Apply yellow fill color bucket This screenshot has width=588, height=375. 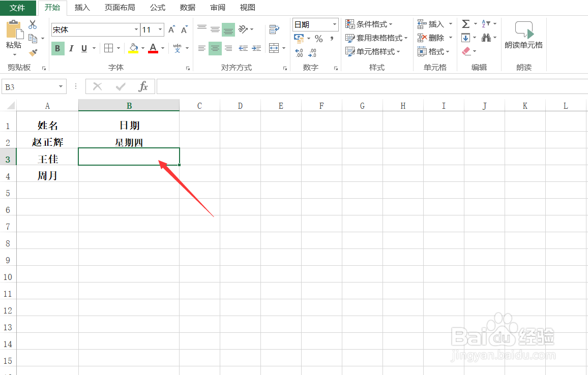[x=133, y=48]
